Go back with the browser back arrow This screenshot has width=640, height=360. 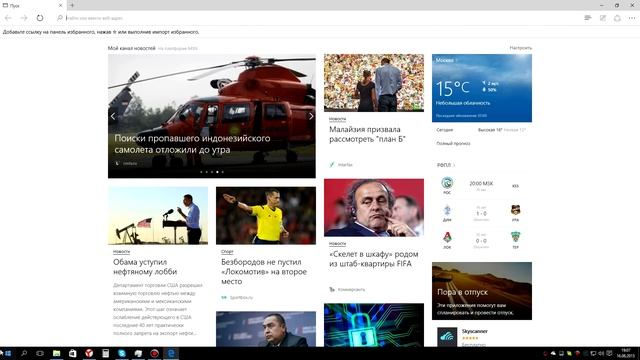8,18
